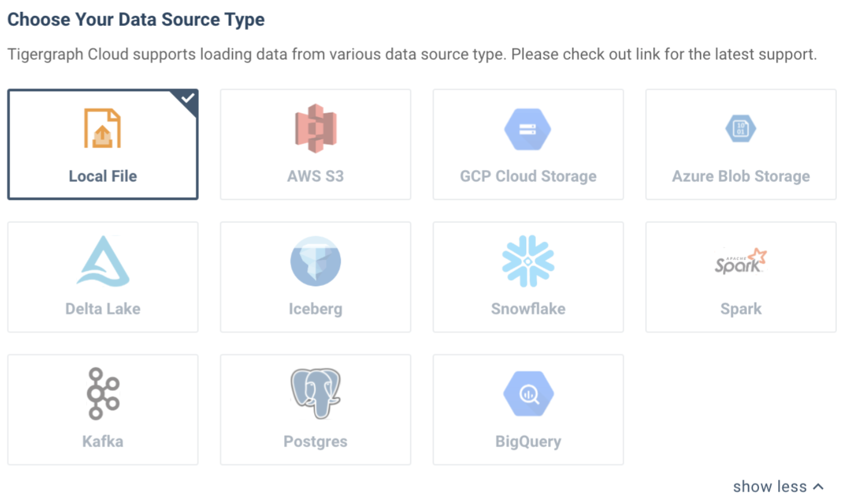Choose the "Snowflake" card label
The height and width of the screenshot is (504, 847).
click(x=528, y=309)
